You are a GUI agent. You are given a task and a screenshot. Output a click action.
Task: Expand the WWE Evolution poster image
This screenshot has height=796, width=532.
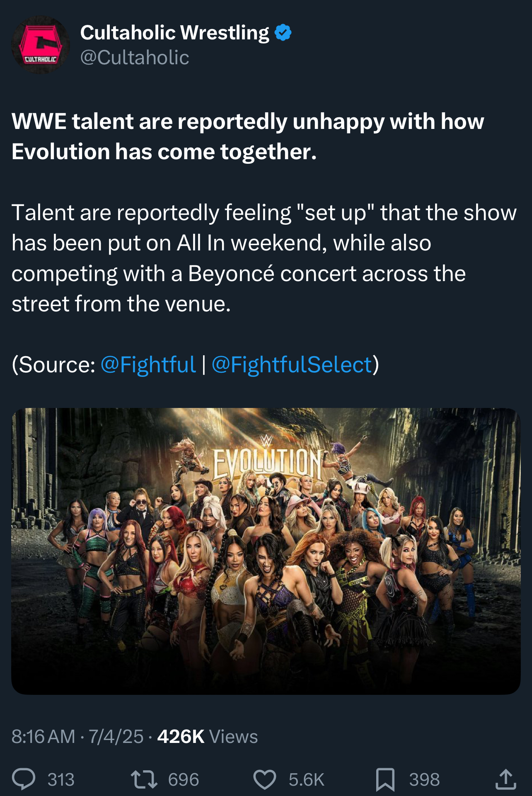tap(266, 551)
